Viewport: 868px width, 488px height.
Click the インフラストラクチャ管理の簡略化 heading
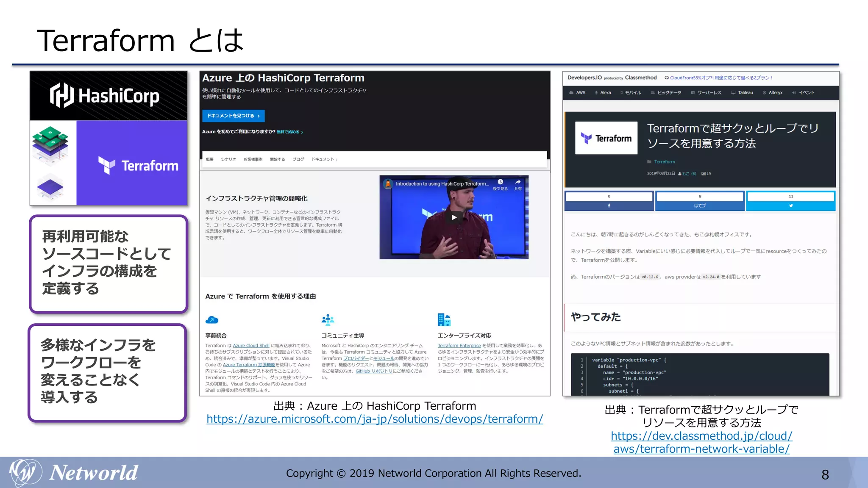[x=256, y=199]
